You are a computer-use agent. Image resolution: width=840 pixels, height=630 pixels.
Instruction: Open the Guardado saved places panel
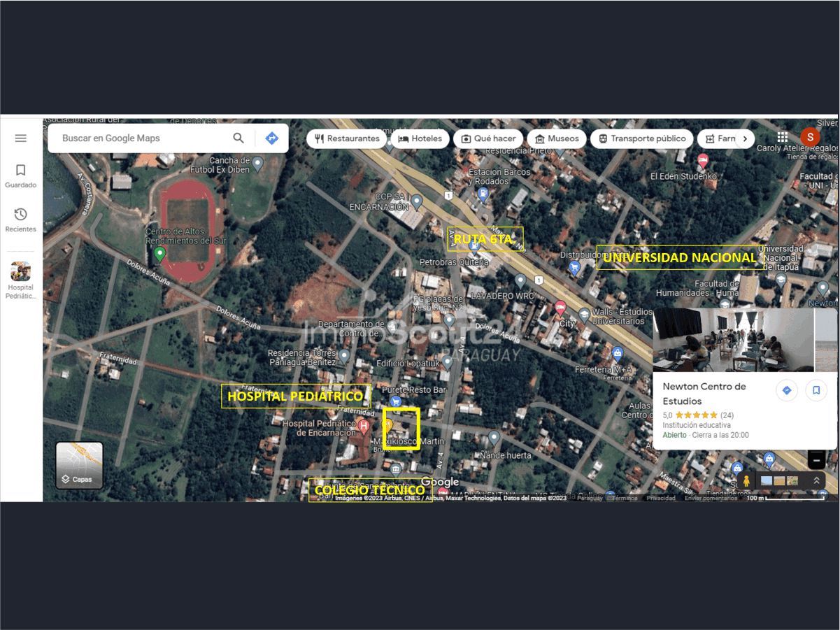(21, 176)
